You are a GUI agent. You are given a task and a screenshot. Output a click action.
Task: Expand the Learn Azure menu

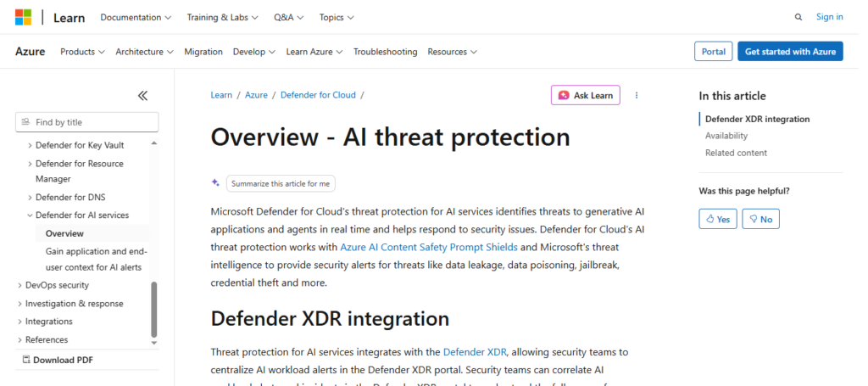pos(314,52)
